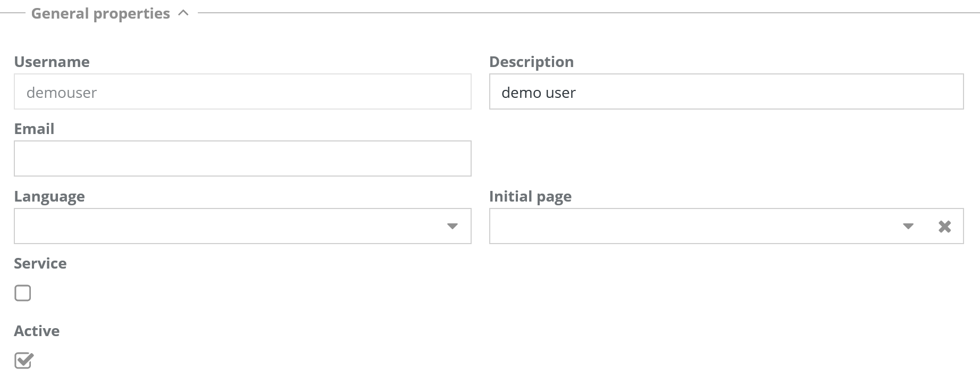Viewport: 980px width, 376px height.
Task: Click the divider line beside General properties
Action: point(585,13)
